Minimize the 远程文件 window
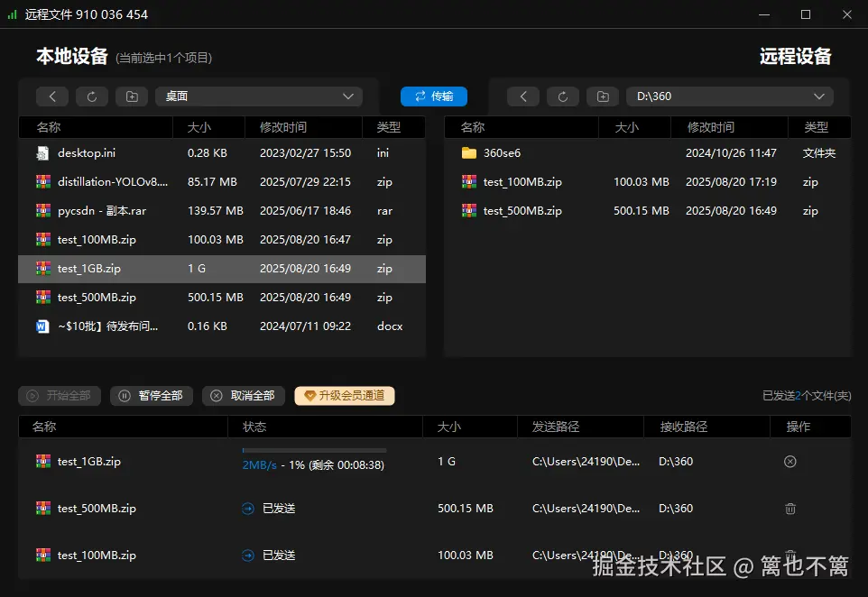The height and width of the screenshot is (597, 868). tap(764, 14)
